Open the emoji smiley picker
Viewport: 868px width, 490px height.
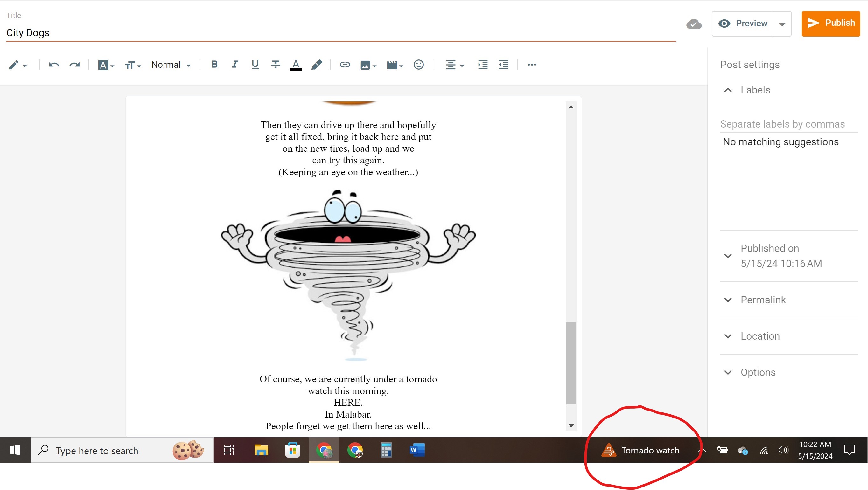[x=418, y=65]
